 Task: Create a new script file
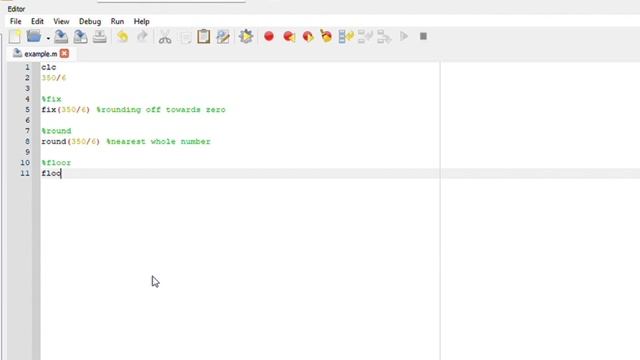click(x=15, y=37)
